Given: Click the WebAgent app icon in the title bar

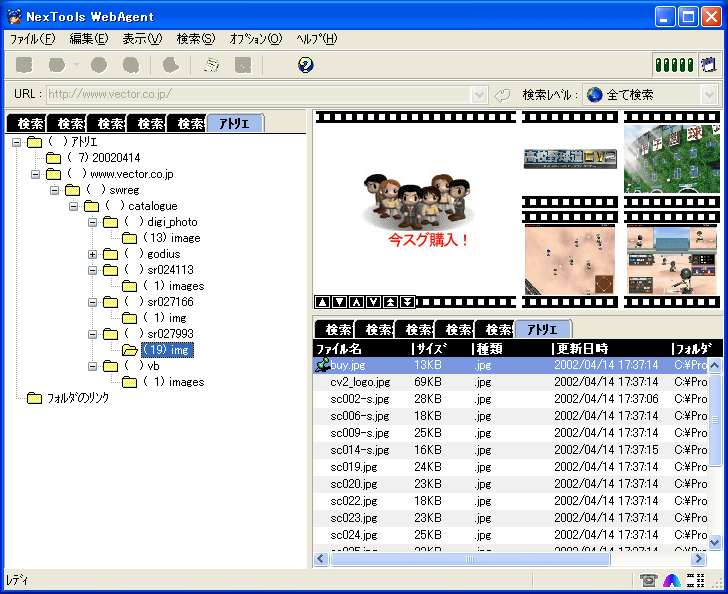Looking at the screenshot, I should click(14, 16).
